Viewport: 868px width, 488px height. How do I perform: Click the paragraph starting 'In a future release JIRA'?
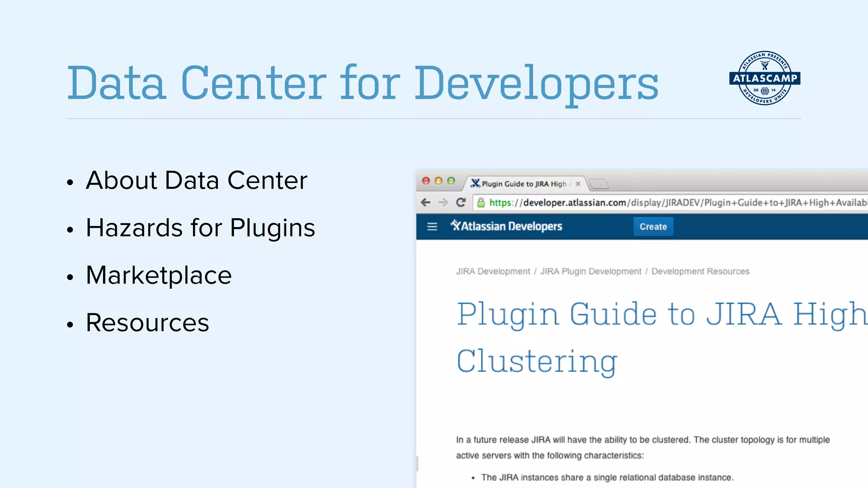pyautogui.click(x=643, y=447)
